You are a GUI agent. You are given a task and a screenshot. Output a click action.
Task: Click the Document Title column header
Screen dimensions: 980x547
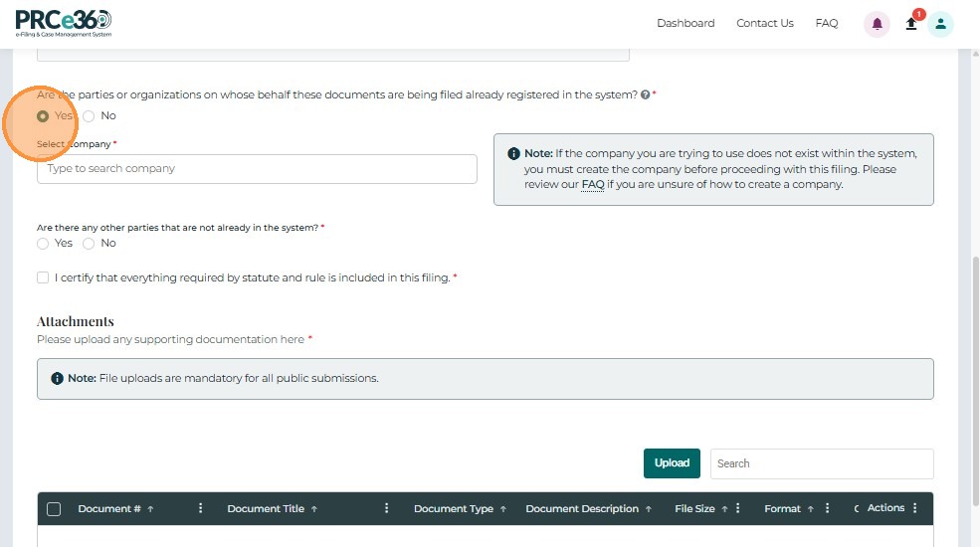pos(266,509)
